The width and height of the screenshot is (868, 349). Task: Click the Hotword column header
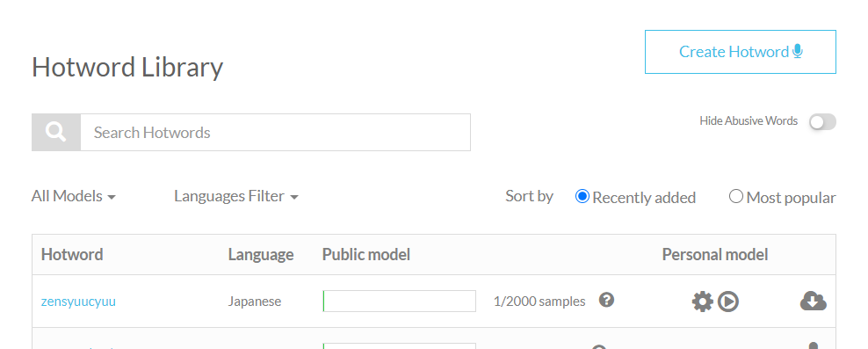tap(72, 254)
